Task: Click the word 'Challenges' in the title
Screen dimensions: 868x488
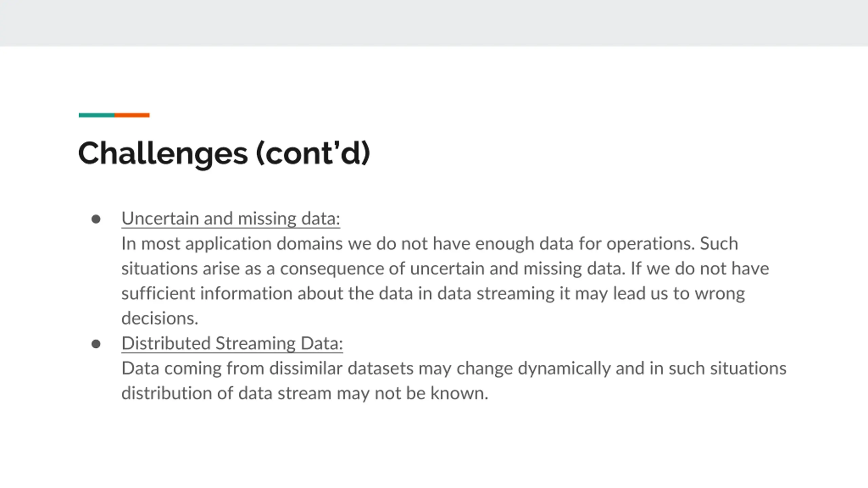Action: pos(163,154)
